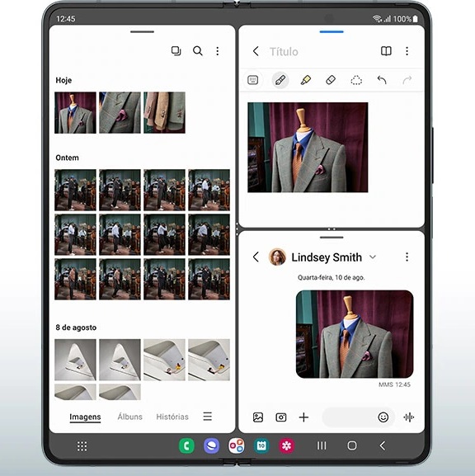The width and height of the screenshot is (475, 476).
Task: Launch the Calendar app from taskbar
Action: [x=261, y=446]
